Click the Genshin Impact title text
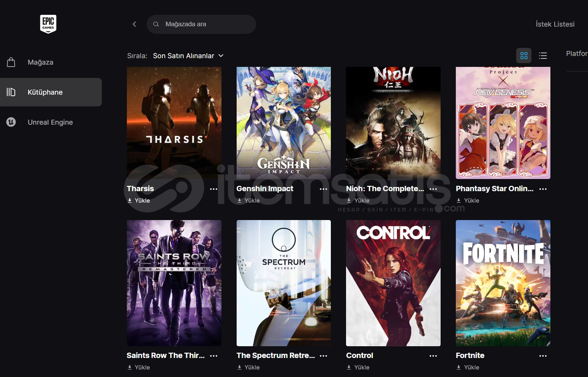The height and width of the screenshot is (377, 588). (265, 188)
